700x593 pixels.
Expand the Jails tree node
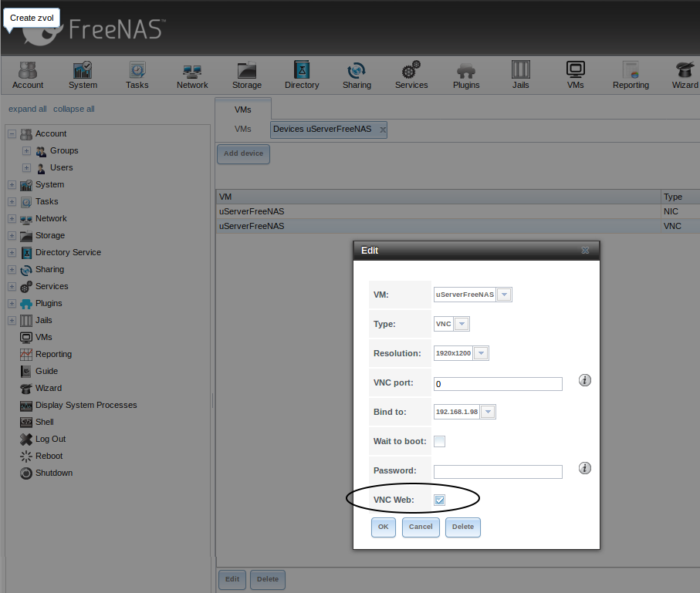point(12,320)
